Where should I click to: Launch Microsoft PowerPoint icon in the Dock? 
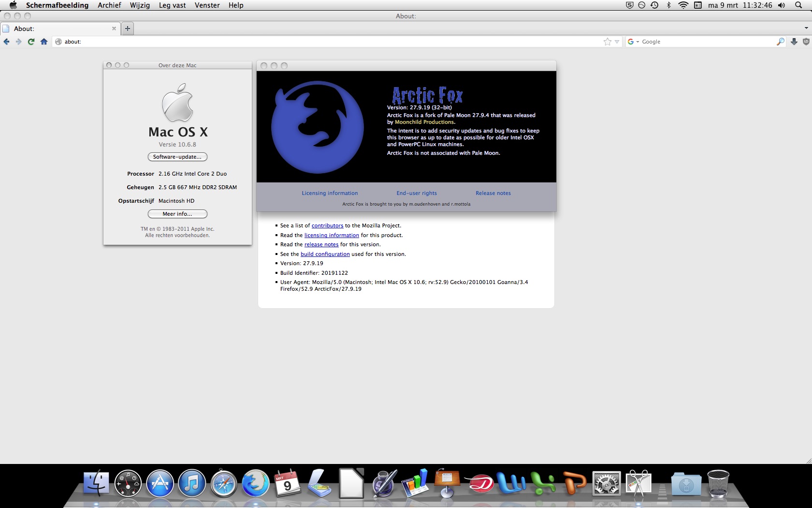point(575,483)
